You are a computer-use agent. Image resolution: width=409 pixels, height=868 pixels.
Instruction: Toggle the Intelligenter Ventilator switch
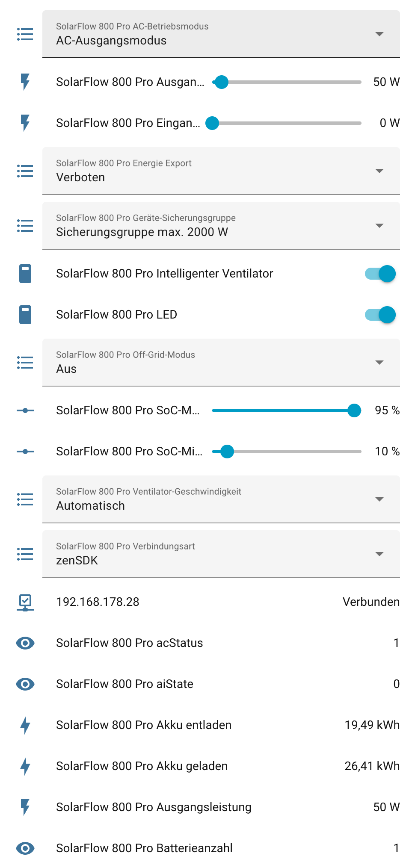pyautogui.click(x=380, y=274)
